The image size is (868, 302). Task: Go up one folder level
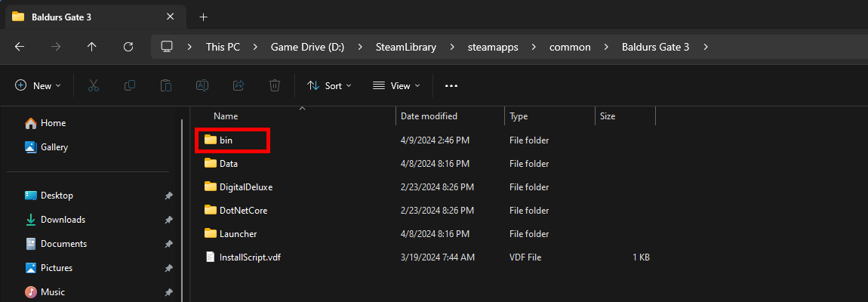(92, 47)
